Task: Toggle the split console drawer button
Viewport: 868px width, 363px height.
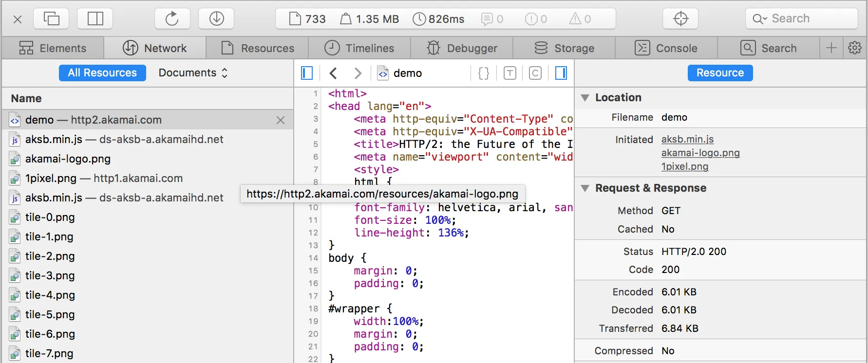Action: [x=95, y=19]
